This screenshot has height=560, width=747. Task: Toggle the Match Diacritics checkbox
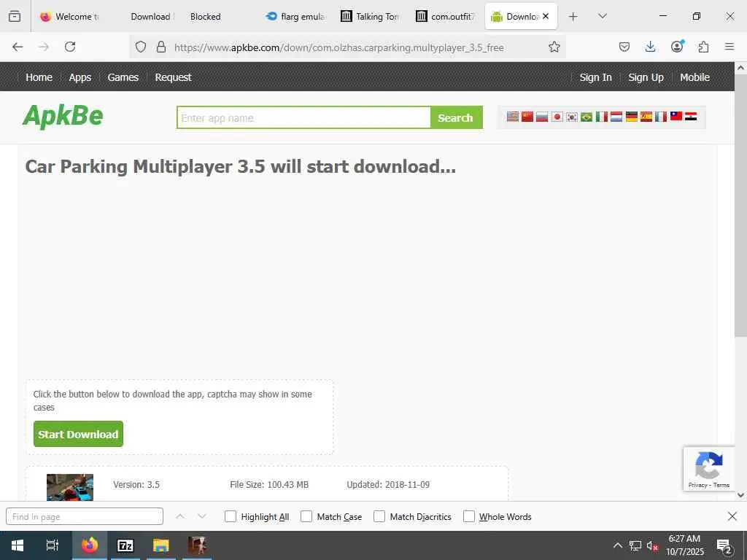(379, 516)
